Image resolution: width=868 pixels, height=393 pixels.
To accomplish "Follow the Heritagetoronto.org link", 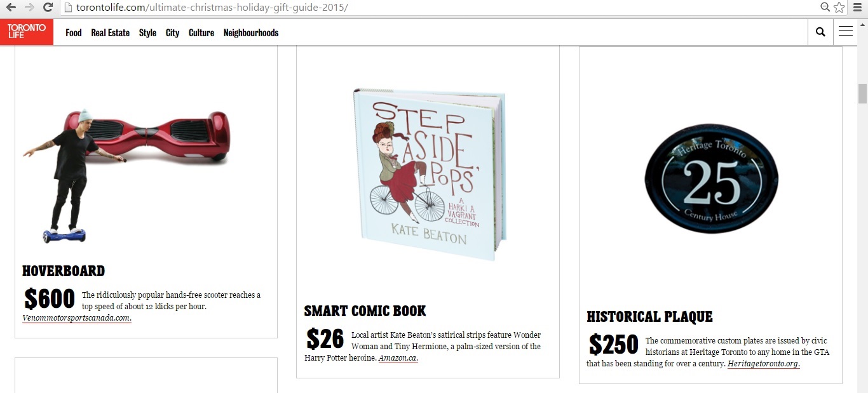I will click(763, 364).
